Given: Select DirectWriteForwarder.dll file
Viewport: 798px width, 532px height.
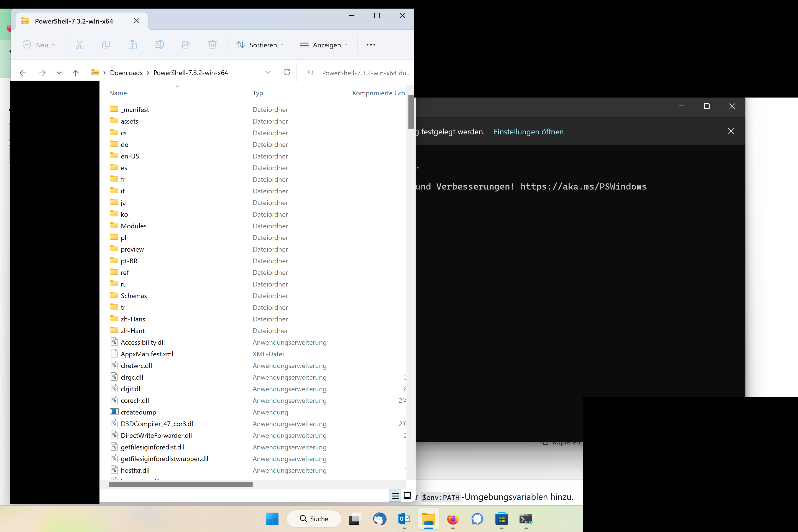Looking at the screenshot, I should 156,435.
